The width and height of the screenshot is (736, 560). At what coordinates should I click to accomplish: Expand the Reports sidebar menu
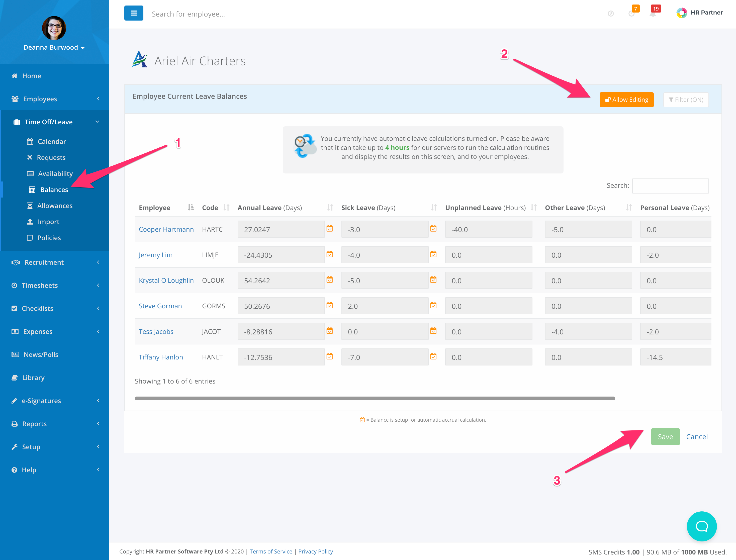click(x=55, y=424)
